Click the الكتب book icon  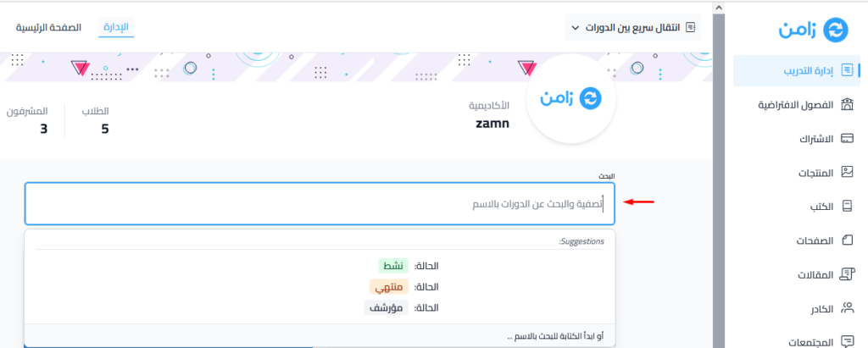[847, 207]
